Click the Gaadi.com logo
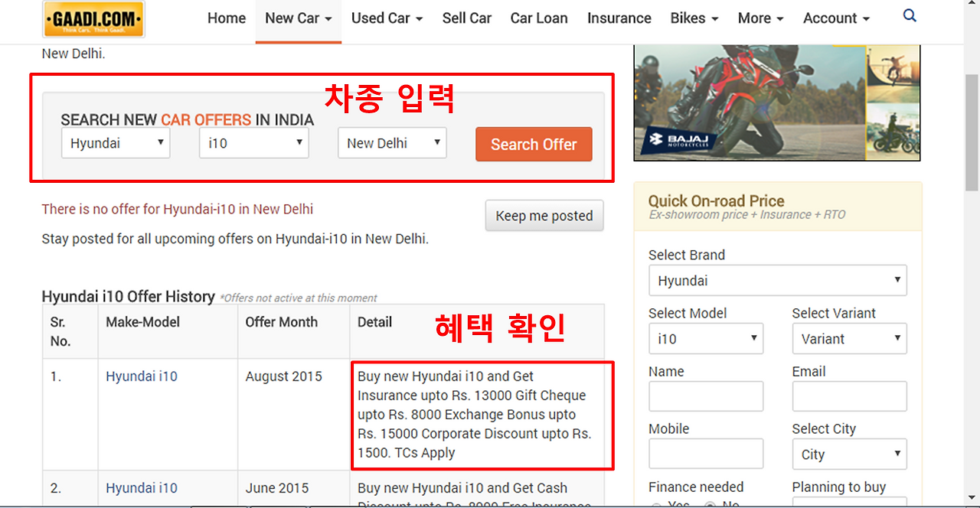Image resolution: width=980 pixels, height=508 pixels. click(94, 19)
